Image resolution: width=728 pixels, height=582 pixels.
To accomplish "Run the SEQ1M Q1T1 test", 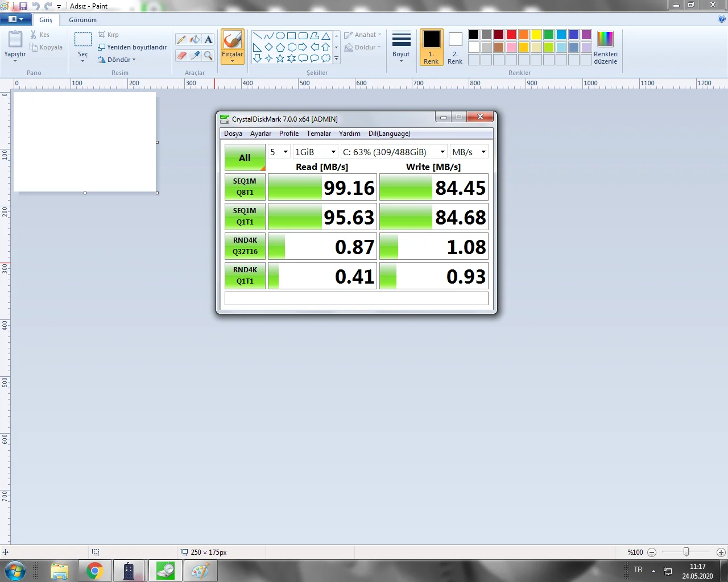I will click(x=245, y=217).
